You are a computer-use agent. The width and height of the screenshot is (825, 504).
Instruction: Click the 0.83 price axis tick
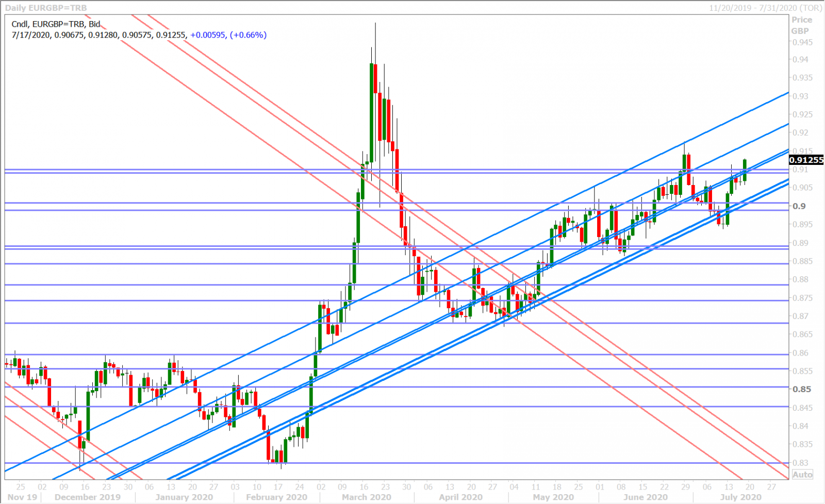801,463
